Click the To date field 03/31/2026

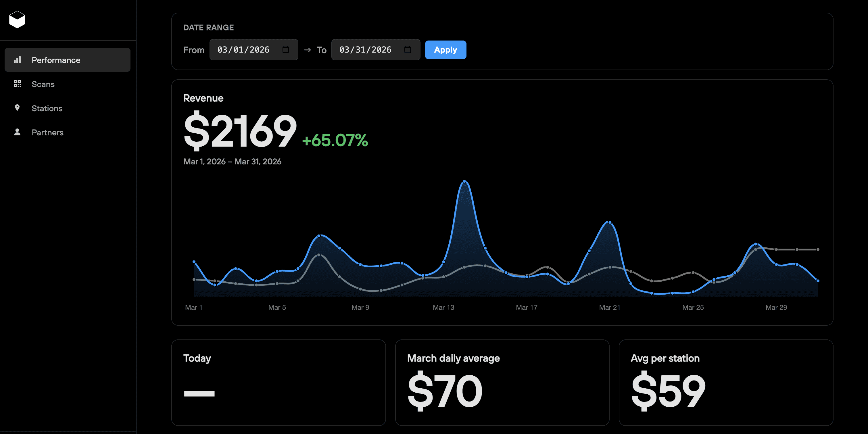pyautogui.click(x=365, y=50)
